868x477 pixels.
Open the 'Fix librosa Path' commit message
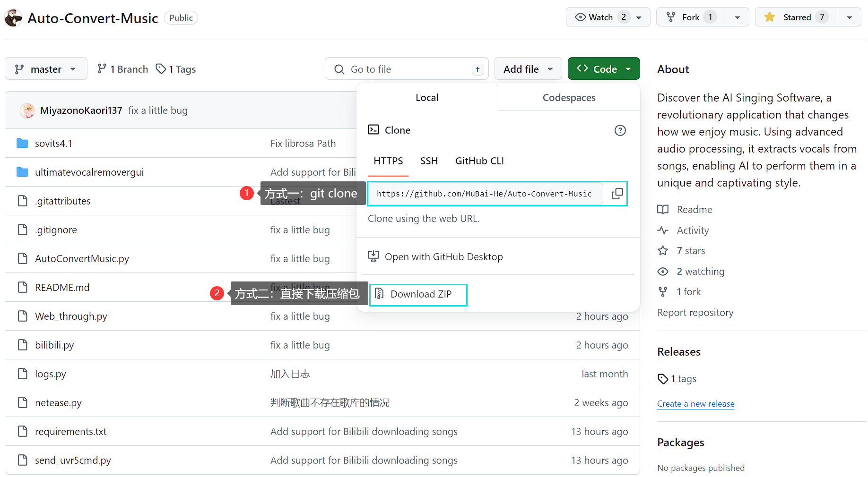(x=303, y=144)
